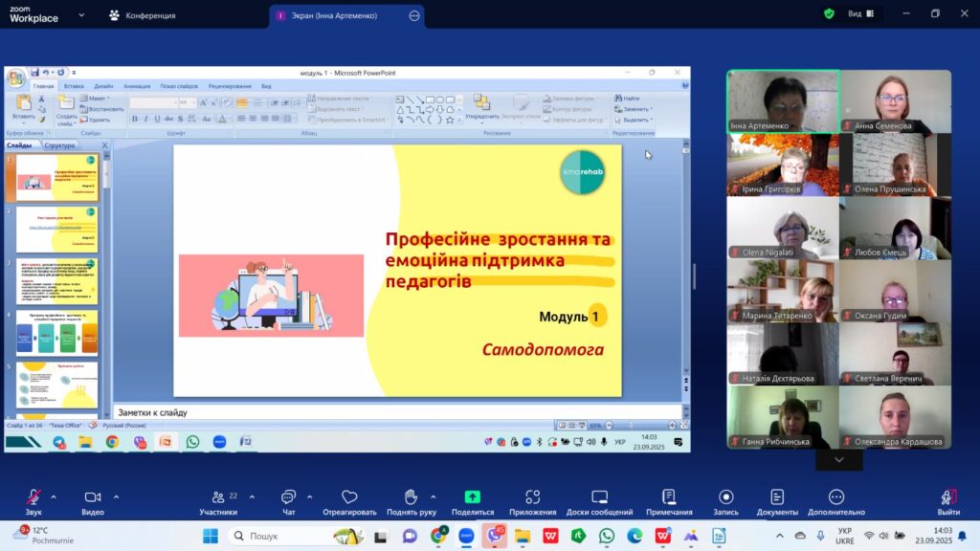
Task: Select the Экран (Інна Артеменко) tab
Action: click(x=337, y=15)
